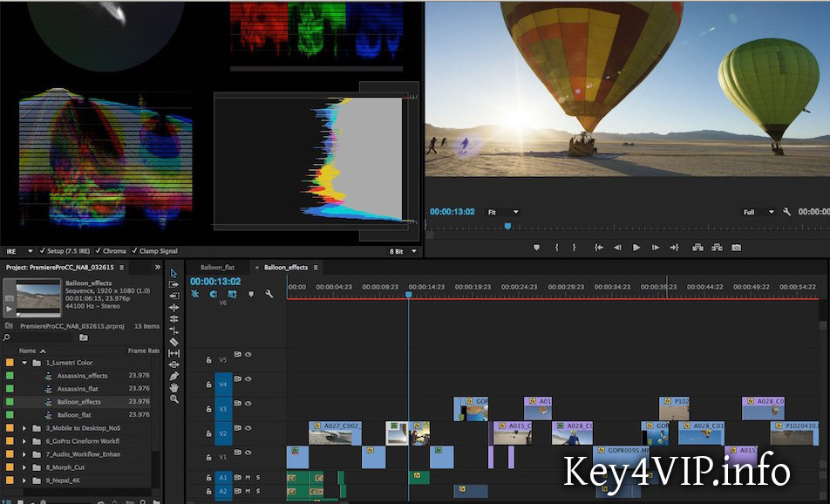Viewport: 830px width, 504px height.
Task: Expand the 3_Mobile to Desktop bin
Action: point(24,428)
